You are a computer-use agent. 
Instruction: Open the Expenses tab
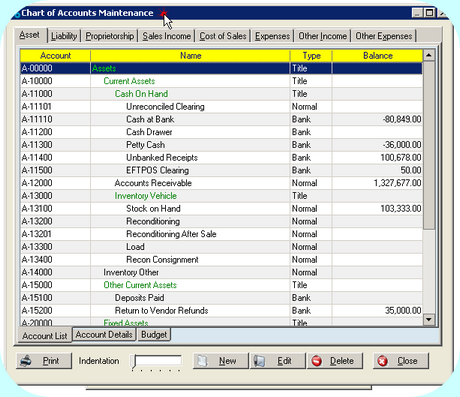click(272, 36)
